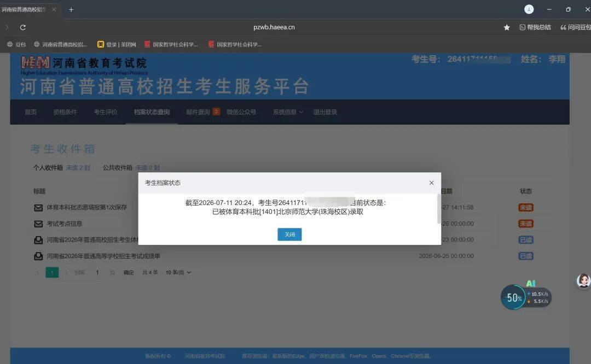
Task: Open the 河南省普通高校招... bookmark
Action: (x=60, y=44)
